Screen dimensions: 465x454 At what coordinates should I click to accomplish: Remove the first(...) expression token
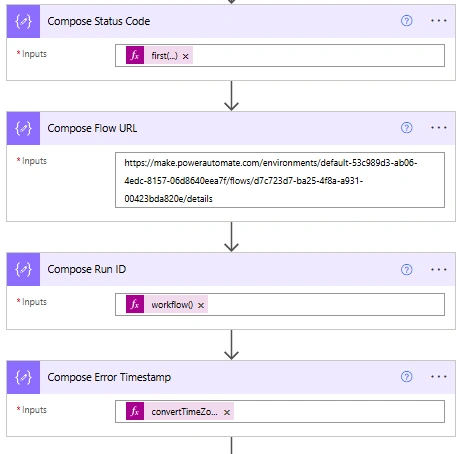tap(186, 56)
